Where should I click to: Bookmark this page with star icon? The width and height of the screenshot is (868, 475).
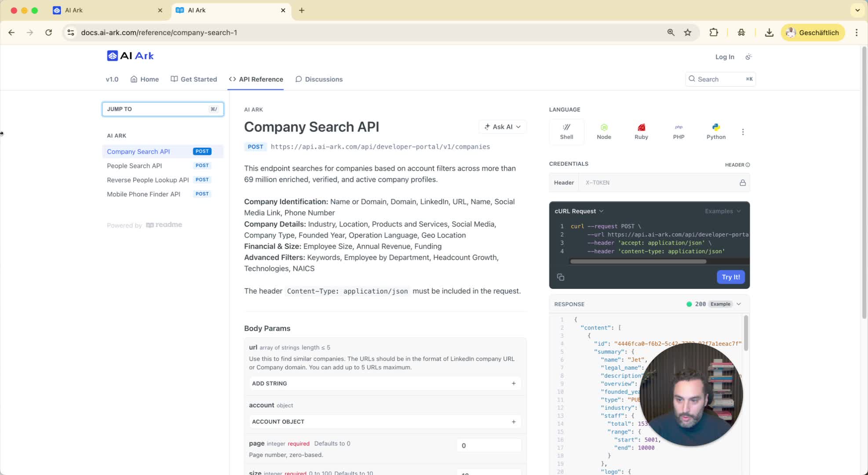pyautogui.click(x=688, y=33)
